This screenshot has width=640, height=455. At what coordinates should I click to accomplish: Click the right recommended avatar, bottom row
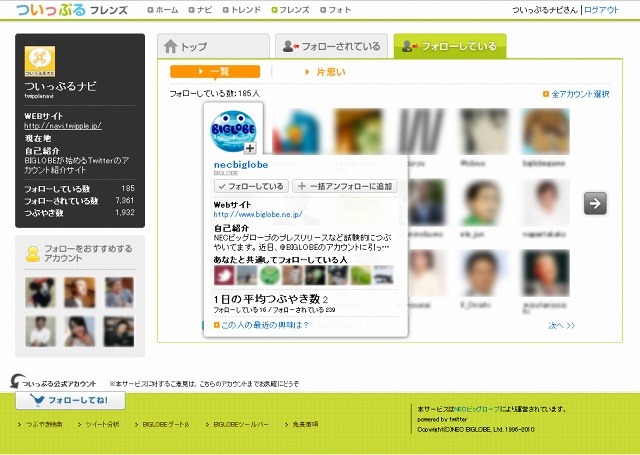[x=119, y=332]
